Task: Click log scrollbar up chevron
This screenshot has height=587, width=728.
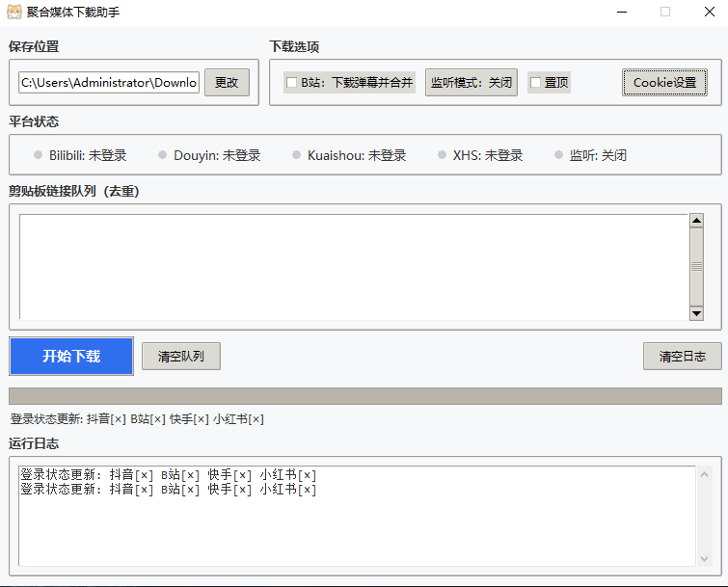Action: (704, 474)
